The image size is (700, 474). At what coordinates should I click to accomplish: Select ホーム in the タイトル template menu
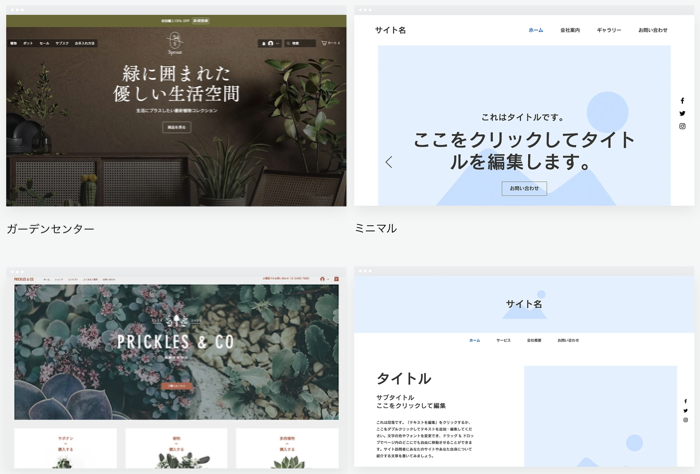[x=475, y=340]
